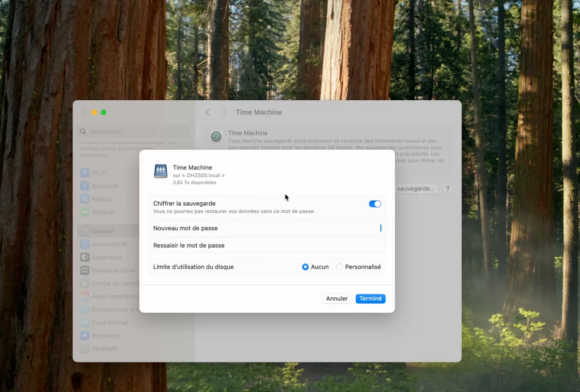
Task: Select the Aucun radio button
Action: point(304,266)
